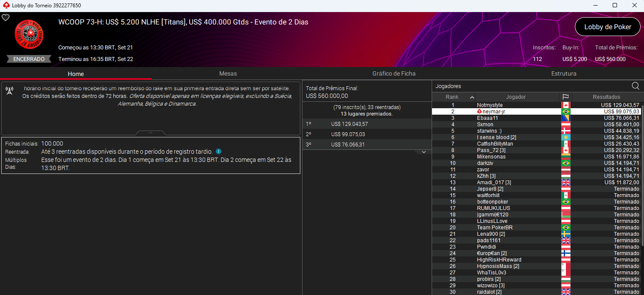Image resolution: width=644 pixels, height=295 pixels.
Task: Open the Mesas tab
Action: tap(228, 73)
